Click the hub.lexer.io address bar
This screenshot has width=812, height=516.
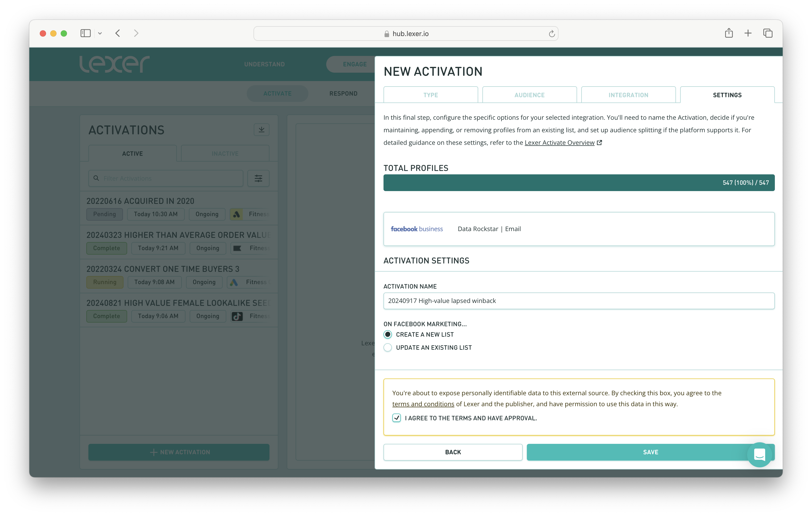406,33
